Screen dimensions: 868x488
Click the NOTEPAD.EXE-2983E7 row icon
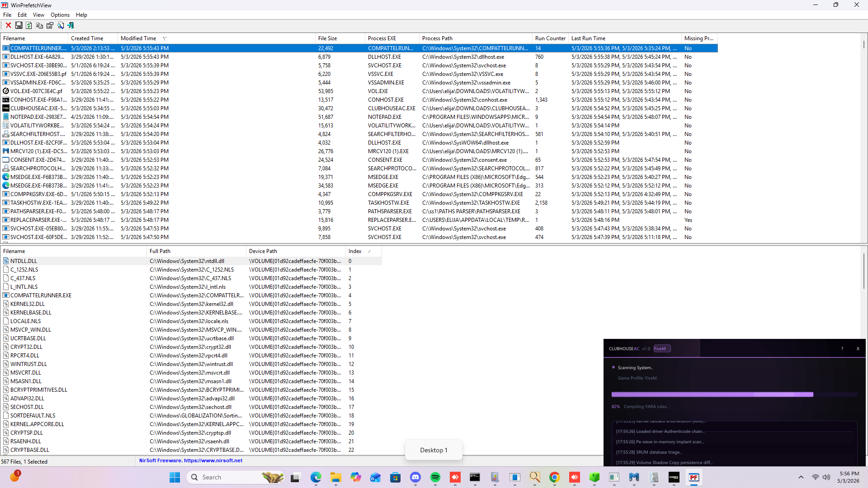[x=6, y=117]
